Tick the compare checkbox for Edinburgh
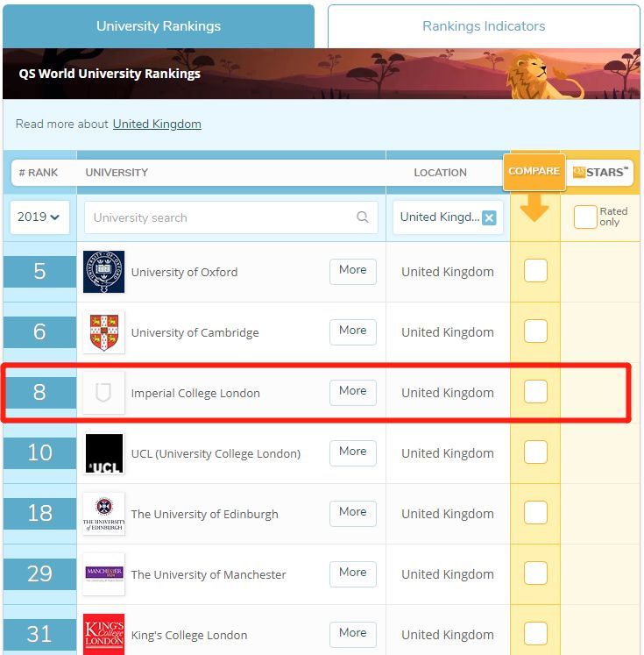This screenshot has width=644, height=655. (x=535, y=513)
